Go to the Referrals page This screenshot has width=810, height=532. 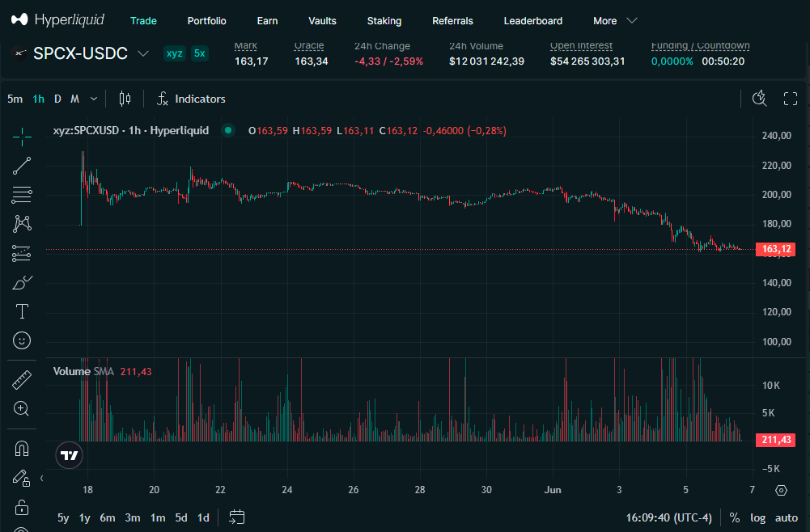[452, 21]
